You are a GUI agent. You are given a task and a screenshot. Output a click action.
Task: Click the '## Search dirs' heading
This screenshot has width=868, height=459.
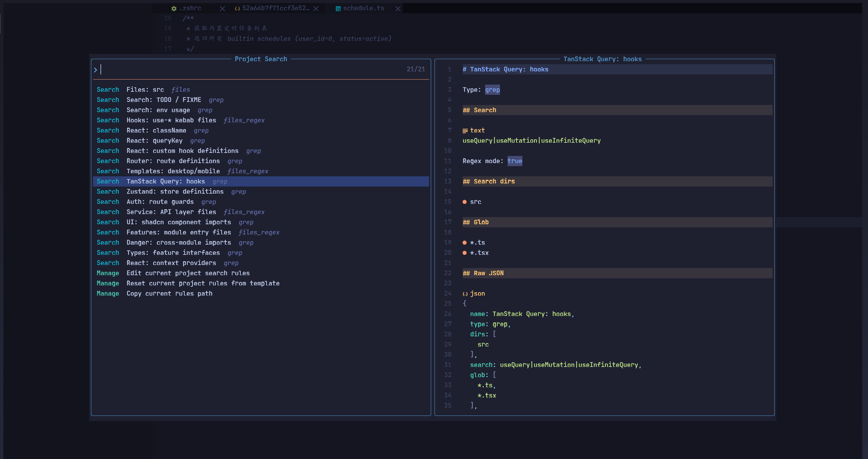point(489,181)
